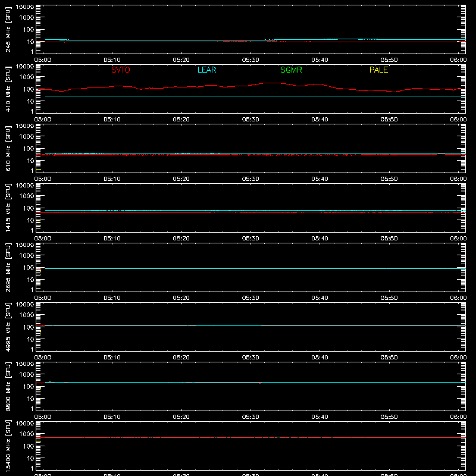This screenshot has height=476, width=476.
Task: Click the cyan LEAR line in 1415 MHz plot
Action: (255, 210)
